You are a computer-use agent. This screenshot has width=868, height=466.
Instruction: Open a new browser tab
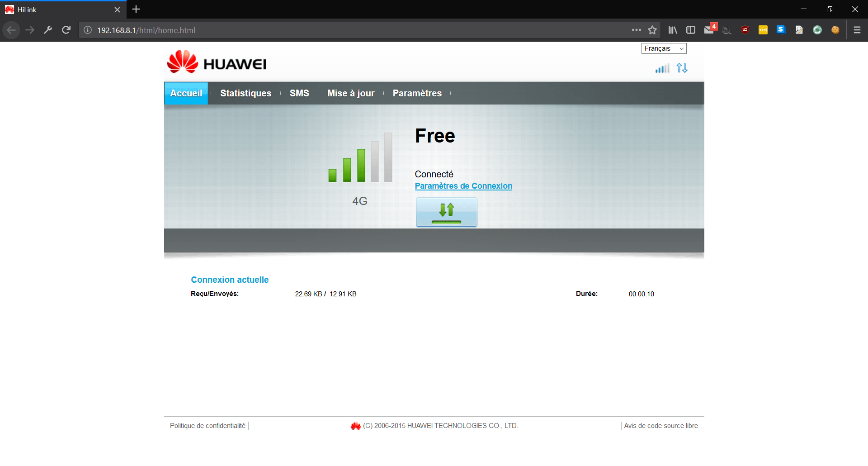coord(136,9)
